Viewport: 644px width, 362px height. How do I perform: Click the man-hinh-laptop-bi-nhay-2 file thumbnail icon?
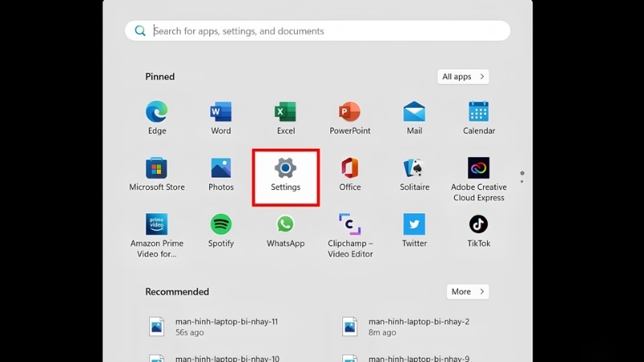[x=349, y=327]
